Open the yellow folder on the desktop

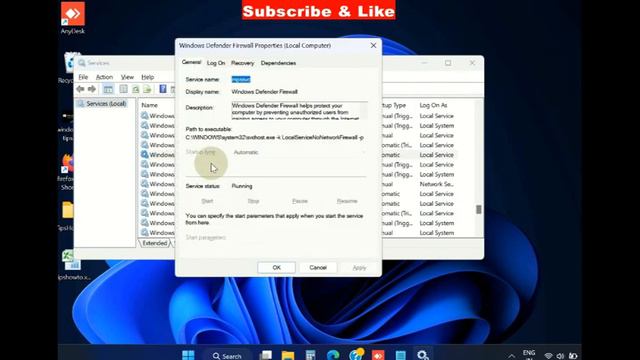pyautogui.click(x=68, y=210)
